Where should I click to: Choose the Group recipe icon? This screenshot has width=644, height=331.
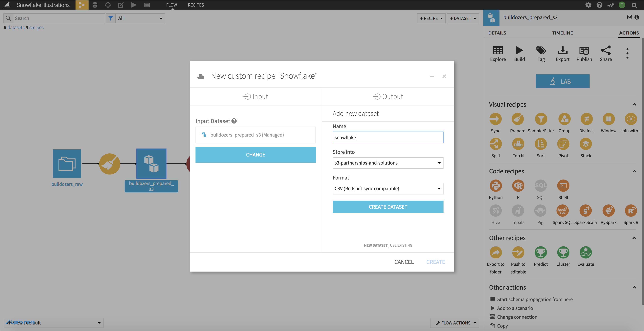(564, 119)
